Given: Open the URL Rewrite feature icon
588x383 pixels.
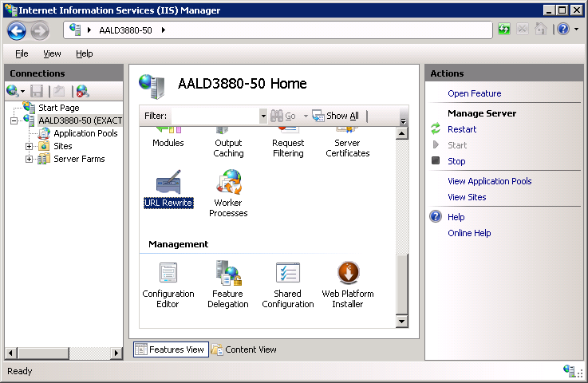Looking at the screenshot, I should (x=168, y=182).
